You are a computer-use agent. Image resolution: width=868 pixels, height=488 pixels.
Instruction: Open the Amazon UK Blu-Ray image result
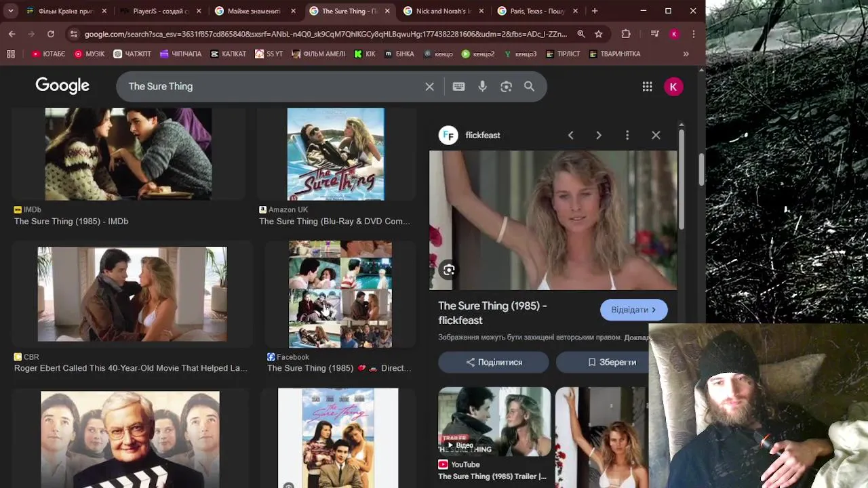[336, 154]
